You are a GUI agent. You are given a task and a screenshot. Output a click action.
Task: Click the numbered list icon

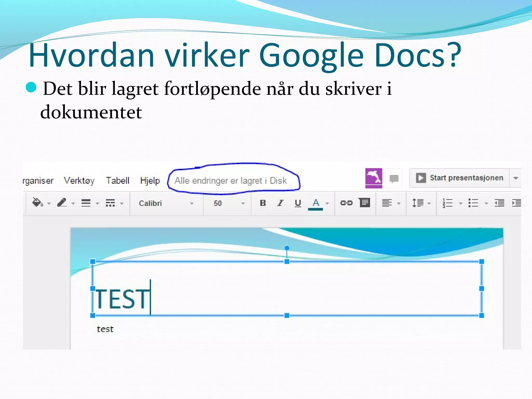448,203
